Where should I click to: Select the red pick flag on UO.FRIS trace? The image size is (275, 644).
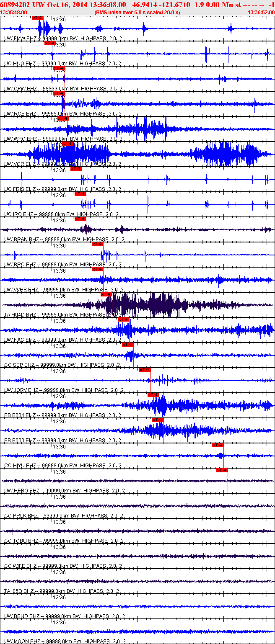(x=76, y=169)
